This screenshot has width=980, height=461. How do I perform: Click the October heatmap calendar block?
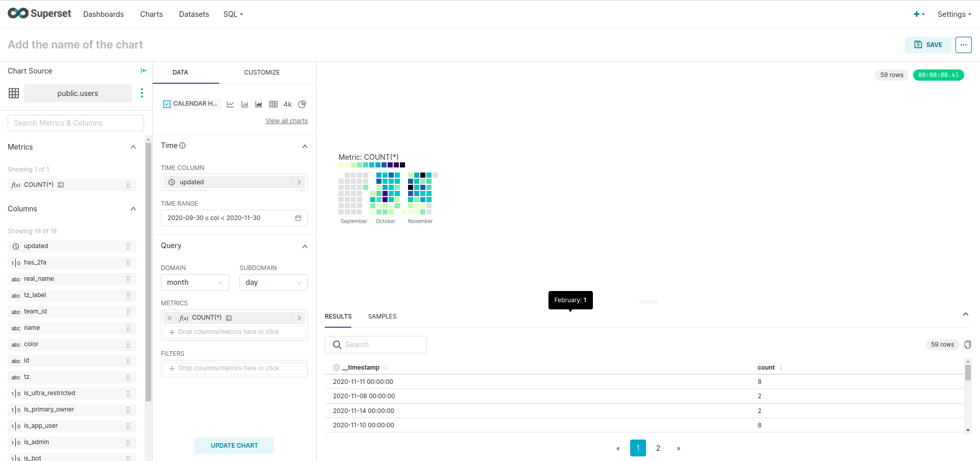(x=386, y=193)
